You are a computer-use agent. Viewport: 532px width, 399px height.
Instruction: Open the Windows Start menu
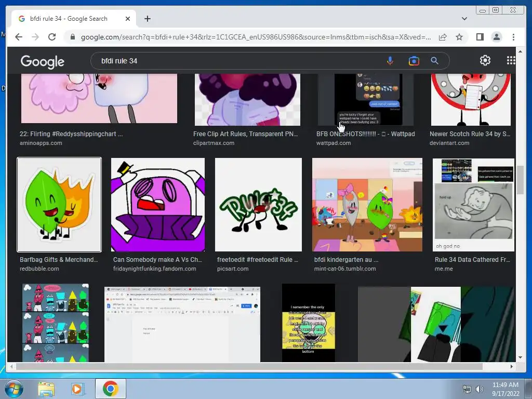coord(14,389)
